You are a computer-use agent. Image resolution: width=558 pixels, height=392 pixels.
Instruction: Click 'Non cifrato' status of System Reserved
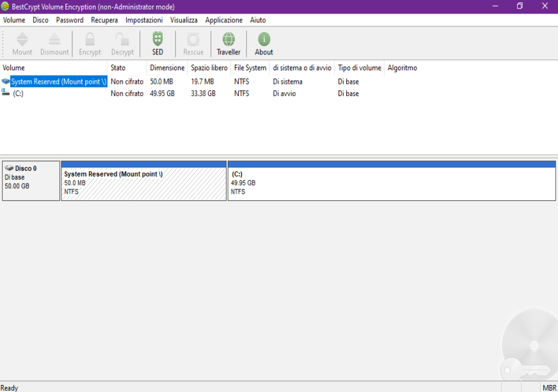click(127, 81)
